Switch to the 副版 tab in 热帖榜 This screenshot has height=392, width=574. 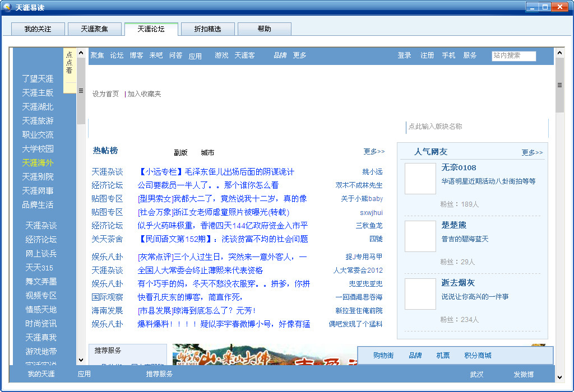pos(180,153)
